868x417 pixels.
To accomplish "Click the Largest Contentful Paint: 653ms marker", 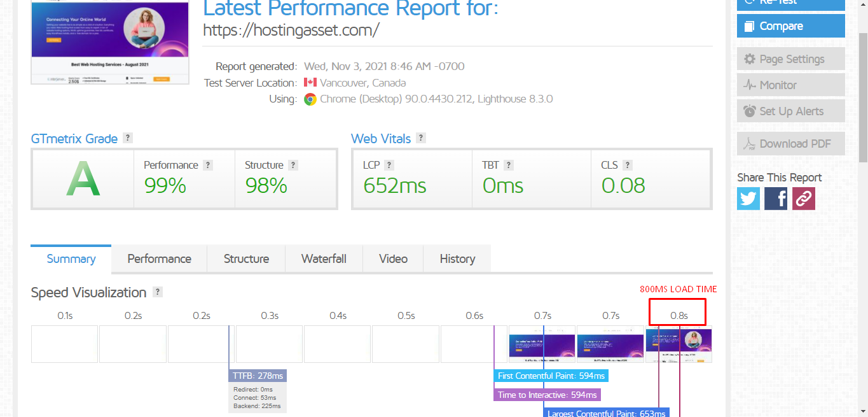I will [607, 413].
